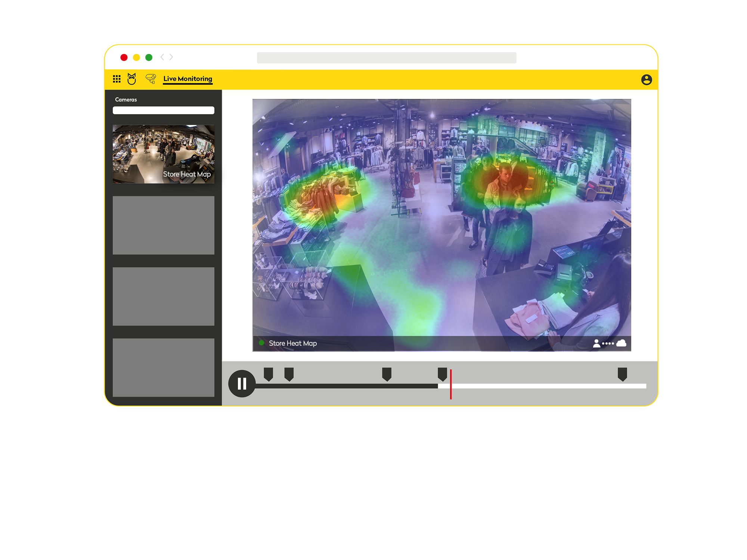Viewport: 747px width, 560px height.
Task: Open the user account profile icon
Action: pyautogui.click(x=647, y=80)
